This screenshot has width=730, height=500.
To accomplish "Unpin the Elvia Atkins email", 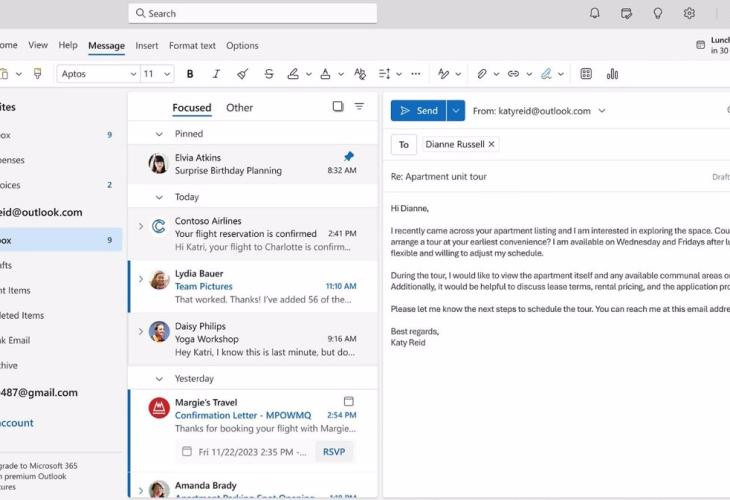I will 348,157.
